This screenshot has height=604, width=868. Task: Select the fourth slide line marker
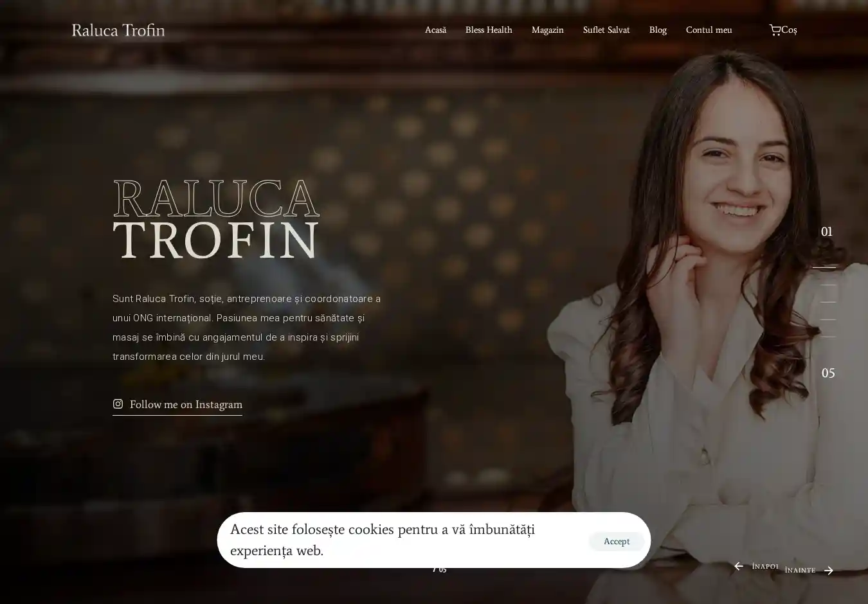(828, 319)
